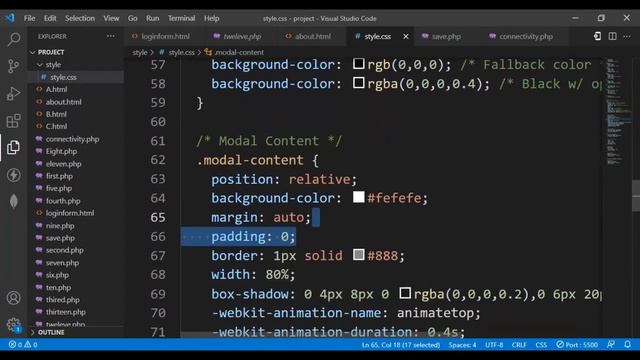Open thirteen.php in the explorer
The height and width of the screenshot is (360, 640).
click(x=66, y=312)
